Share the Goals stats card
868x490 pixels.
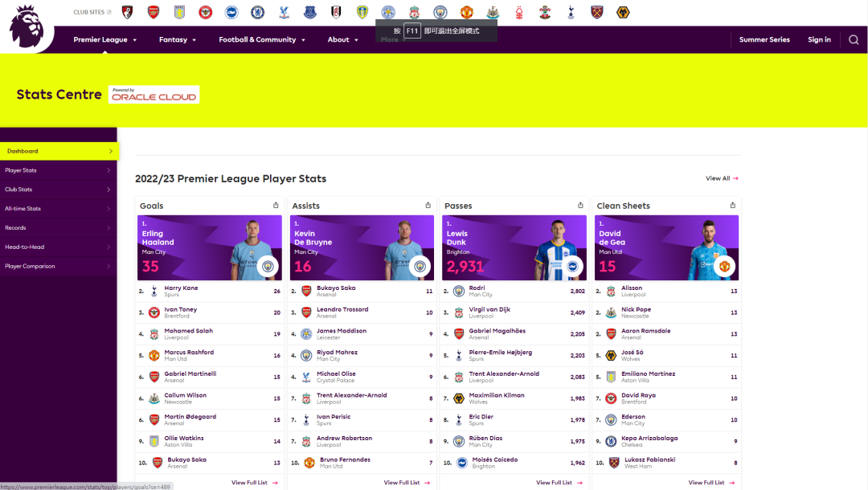pos(276,205)
